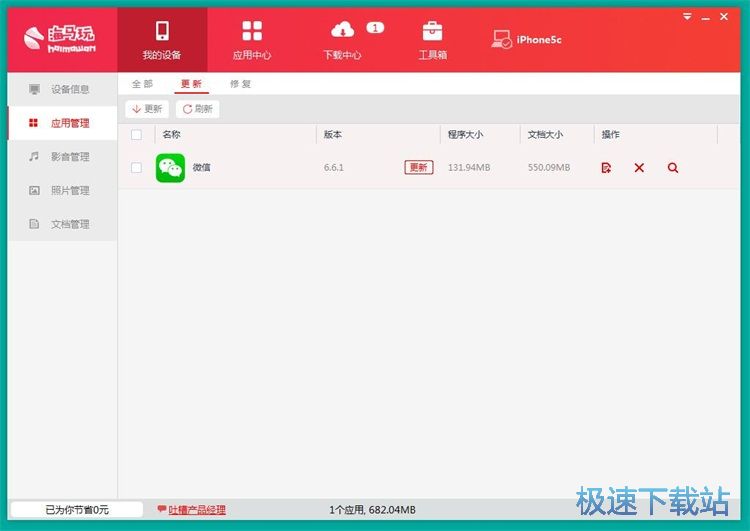Minimize the 海马玩 window
Image resolution: width=750 pixels, height=531 pixels.
pyautogui.click(x=706, y=18)
